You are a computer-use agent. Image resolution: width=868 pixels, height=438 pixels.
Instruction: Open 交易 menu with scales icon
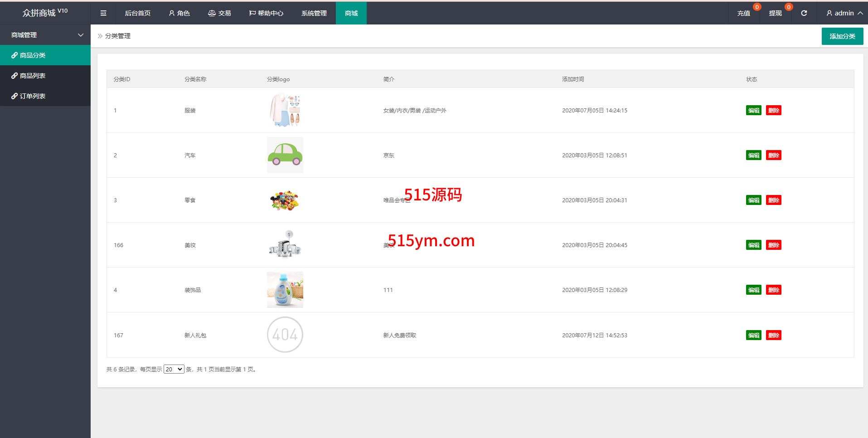pos(219,13)
